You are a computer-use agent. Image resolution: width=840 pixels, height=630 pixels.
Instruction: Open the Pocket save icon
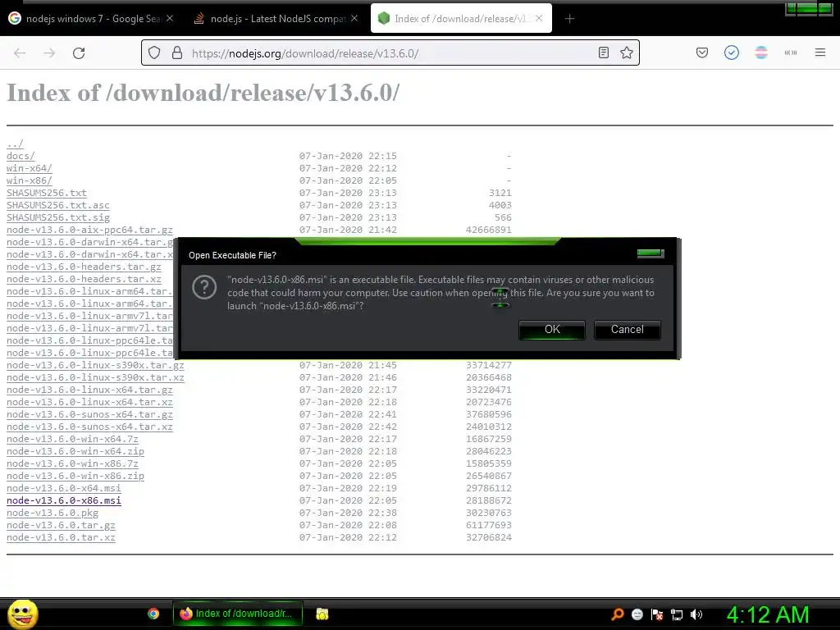702,52
